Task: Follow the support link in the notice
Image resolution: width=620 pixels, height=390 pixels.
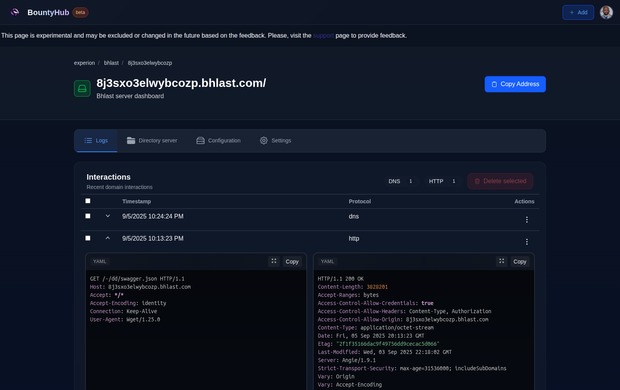Action: click(x=323, y=36)
